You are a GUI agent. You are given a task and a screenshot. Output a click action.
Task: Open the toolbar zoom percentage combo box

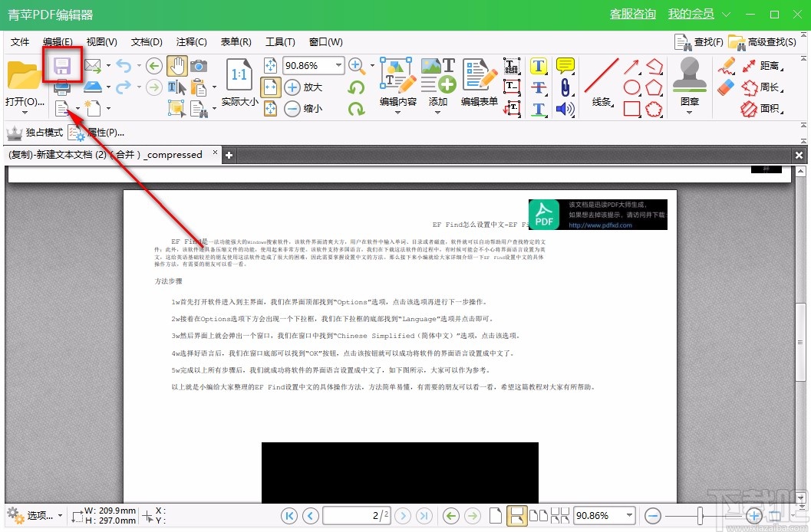point(314,66)
